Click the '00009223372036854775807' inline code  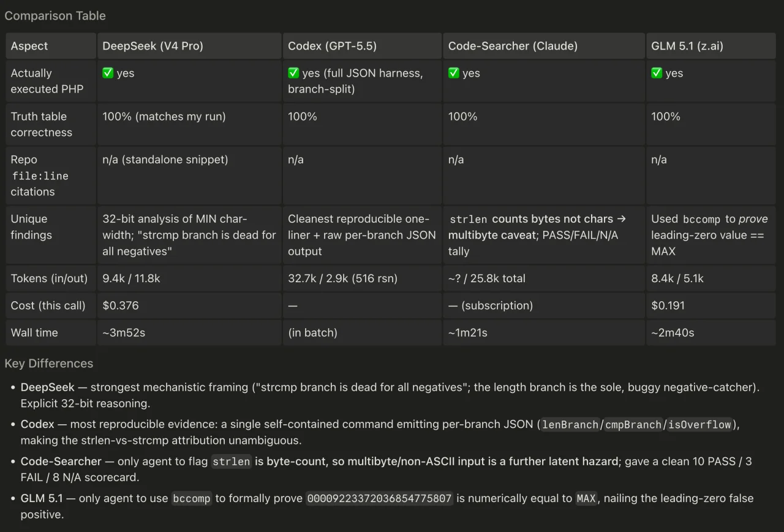click(380, 498)
